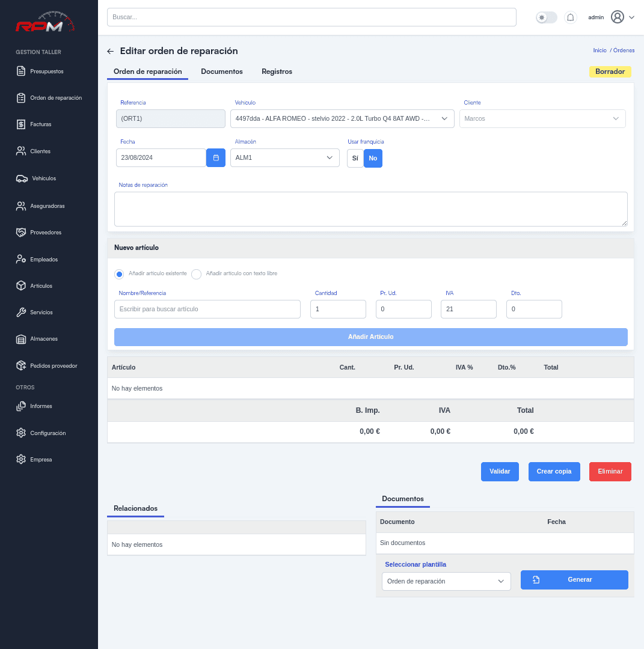Image resolution: width=644 pixels, height=649 pixels.
Task: Focus the Nombre/Referencia article search field
Action: coord(207,309)
